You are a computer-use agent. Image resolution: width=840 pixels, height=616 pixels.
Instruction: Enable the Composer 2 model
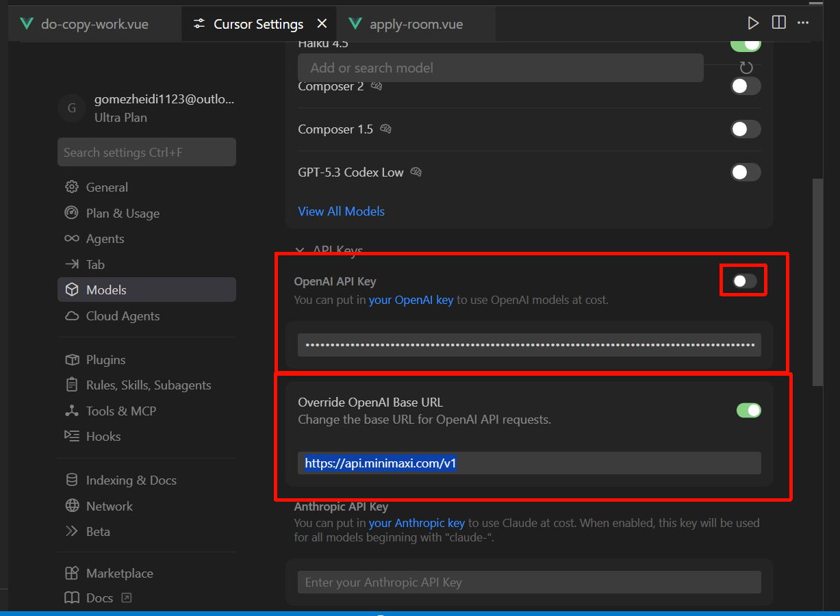[x=746, y=86]
